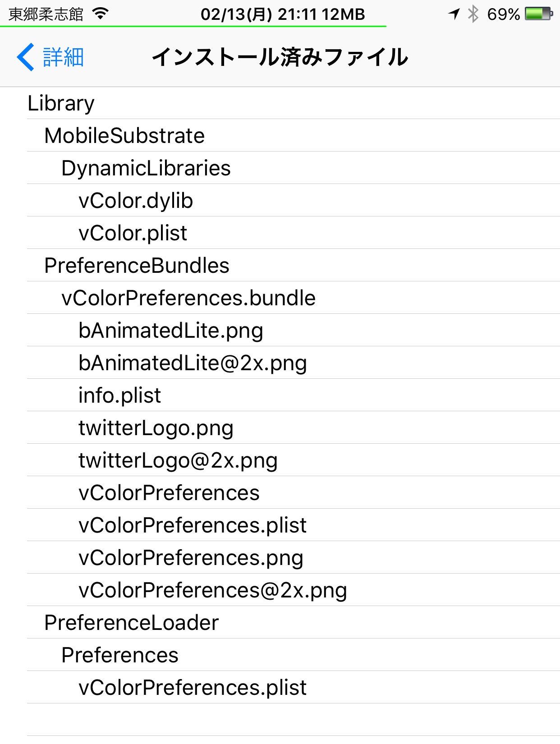This screenshot has height=744, width=560.
Task: Tap the location arrow status icon
Action: click(454, 14)
